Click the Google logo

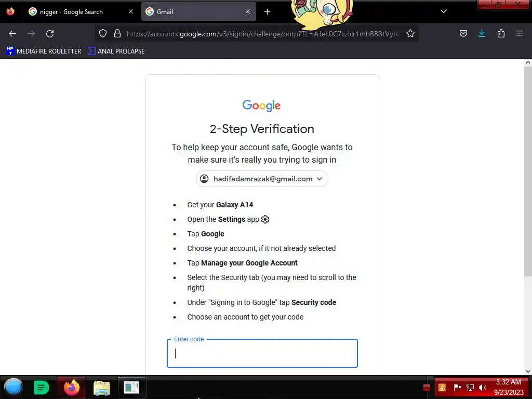262,105
